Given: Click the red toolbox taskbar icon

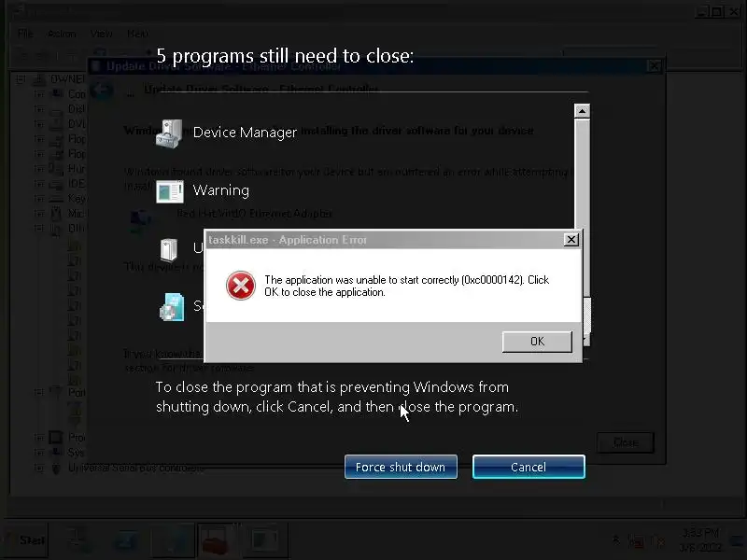Looking at the screenshot, I should click(215, 541).
